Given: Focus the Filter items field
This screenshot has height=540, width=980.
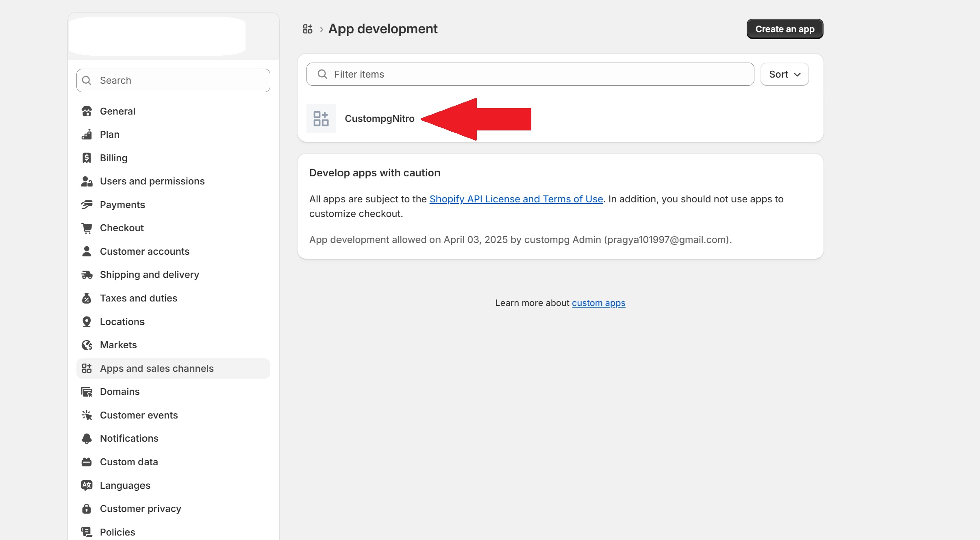Looking at the screenshot, I should tap(530, 74).
